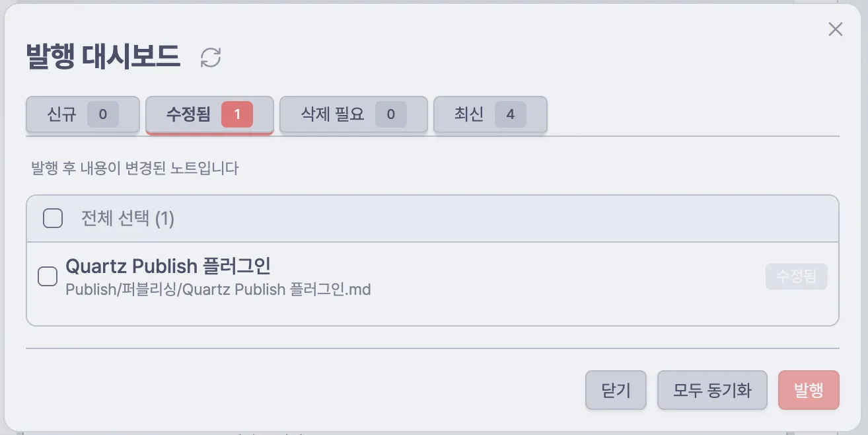Click the count badge showing 4
868x435 pixels.
(x=510, y=114)
